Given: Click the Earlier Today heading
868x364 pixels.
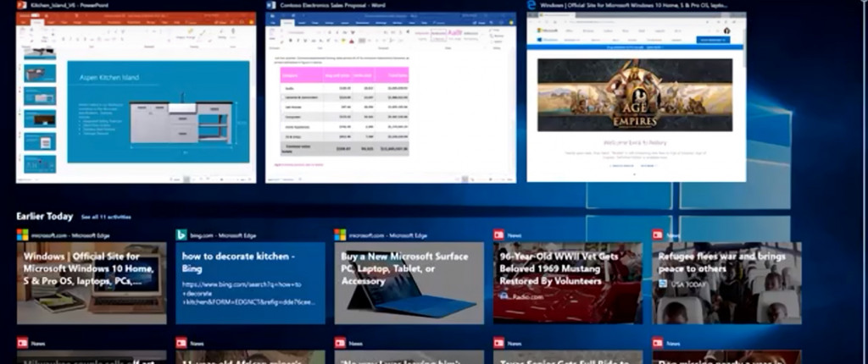Looking at the screenshot, I should coord(45,217).
